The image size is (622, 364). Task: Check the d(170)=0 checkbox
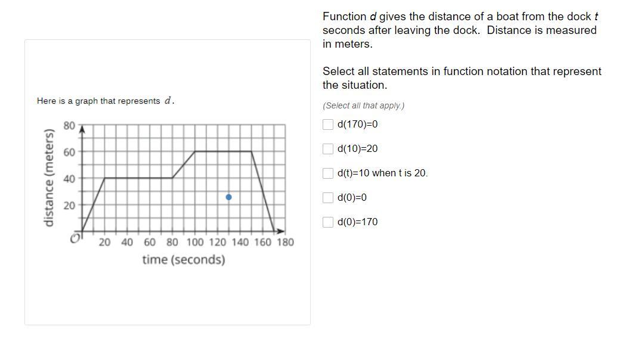click(x=327, y=125)
